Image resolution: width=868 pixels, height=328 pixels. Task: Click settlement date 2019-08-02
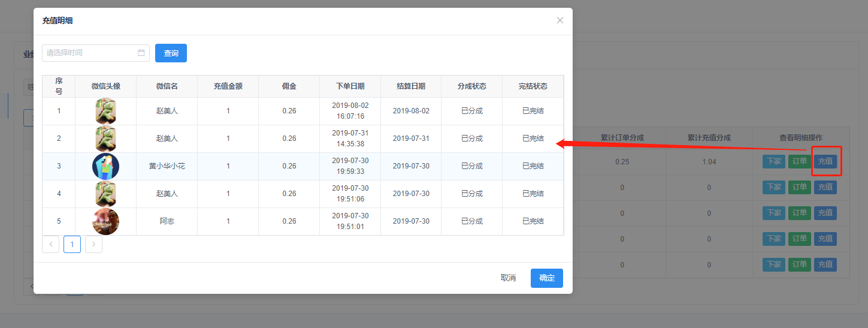pyautogui.click(x=411, y=111)
